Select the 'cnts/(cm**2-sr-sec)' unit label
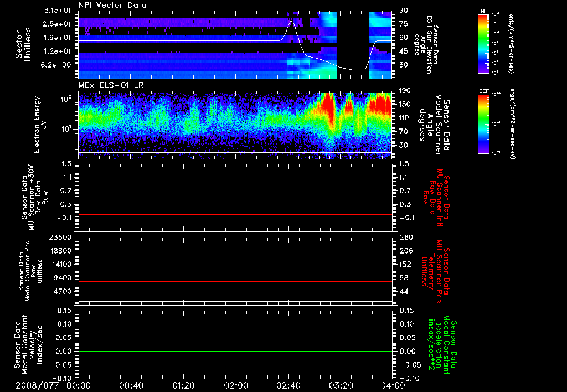Image resolution: width=567 pixels, height=392 pixels. point(511,43)
